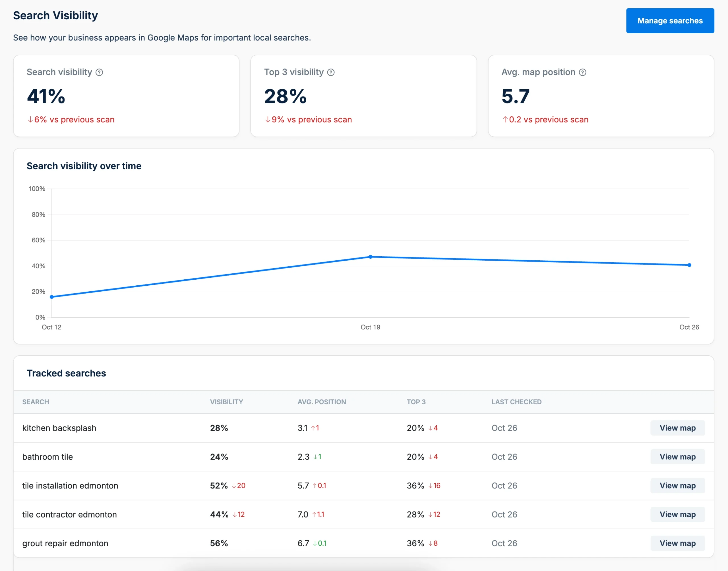Sort by the AVG. POSITION column header
Image resolution: width=728 pixels, height=571 pixels.
click(x=322, y=402)
